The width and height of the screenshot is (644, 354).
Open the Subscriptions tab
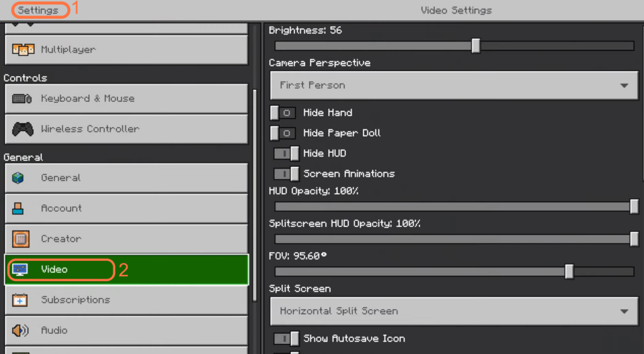tap(126, 300)
